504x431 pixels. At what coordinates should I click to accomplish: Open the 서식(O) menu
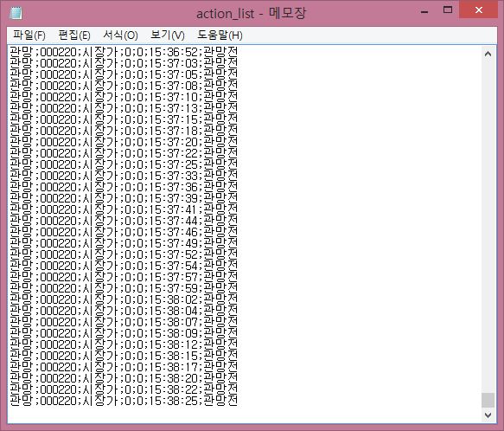[x=120, y=35]
